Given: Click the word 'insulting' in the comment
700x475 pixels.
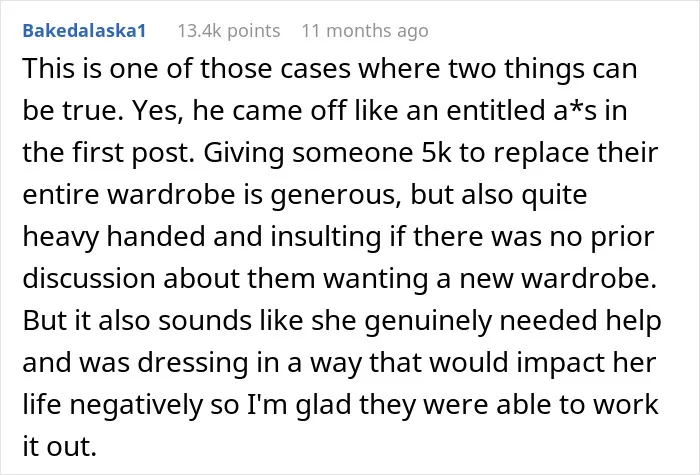Looking at the screenshot, I should click(325, 237).
